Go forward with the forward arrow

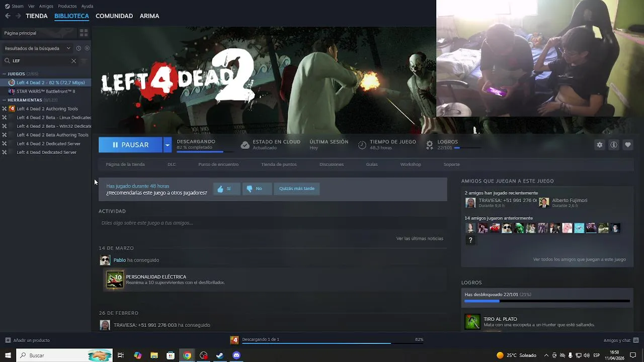coord(18,16)
